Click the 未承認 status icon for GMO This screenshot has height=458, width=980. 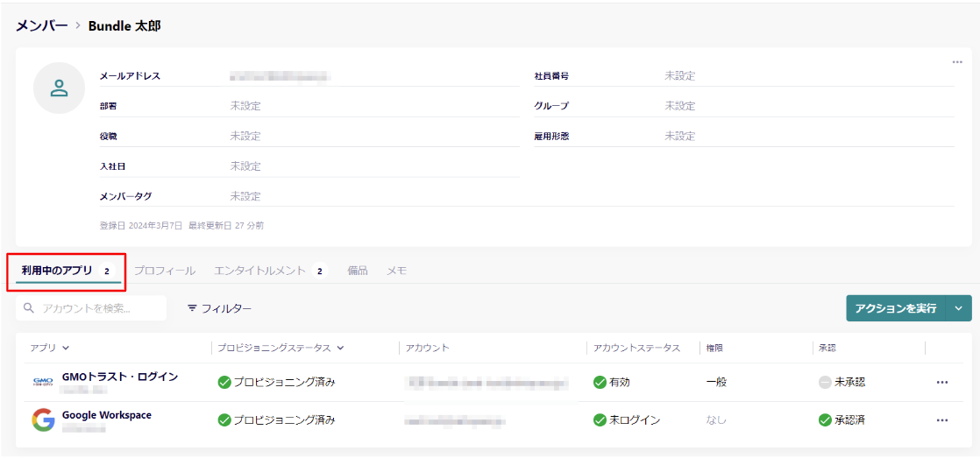824,383
